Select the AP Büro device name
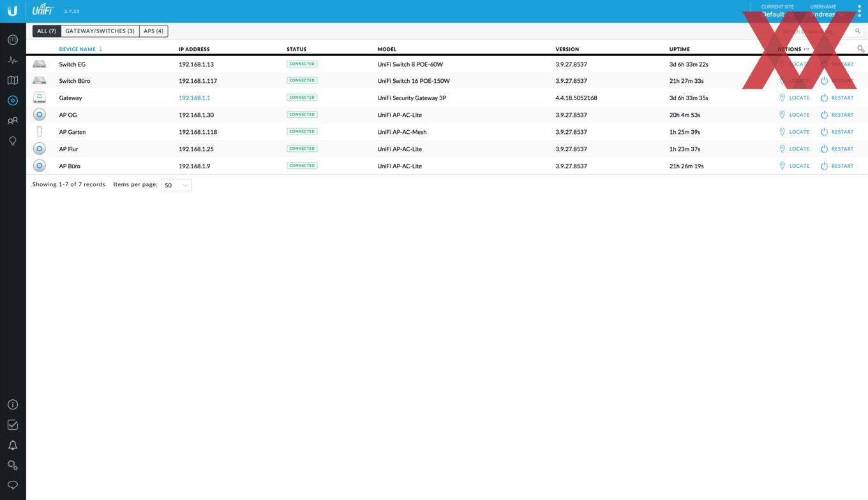The image size is (868, 500). (x=70, y=166)
